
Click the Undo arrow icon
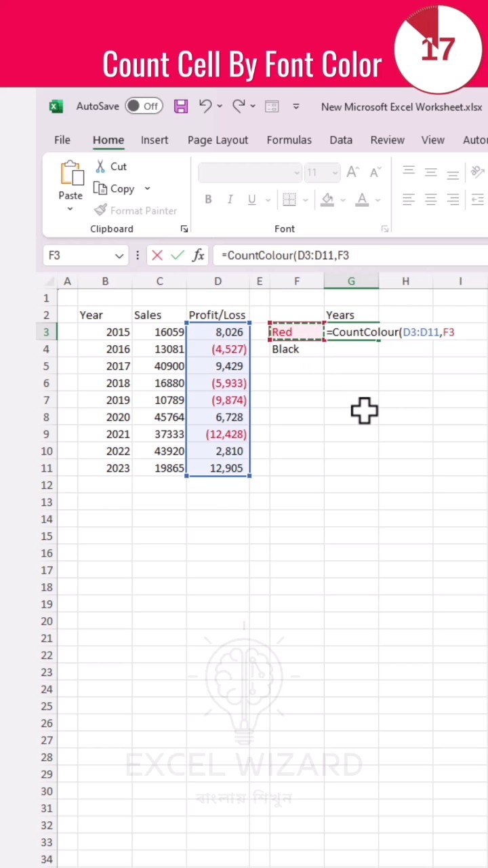[205, 106]
